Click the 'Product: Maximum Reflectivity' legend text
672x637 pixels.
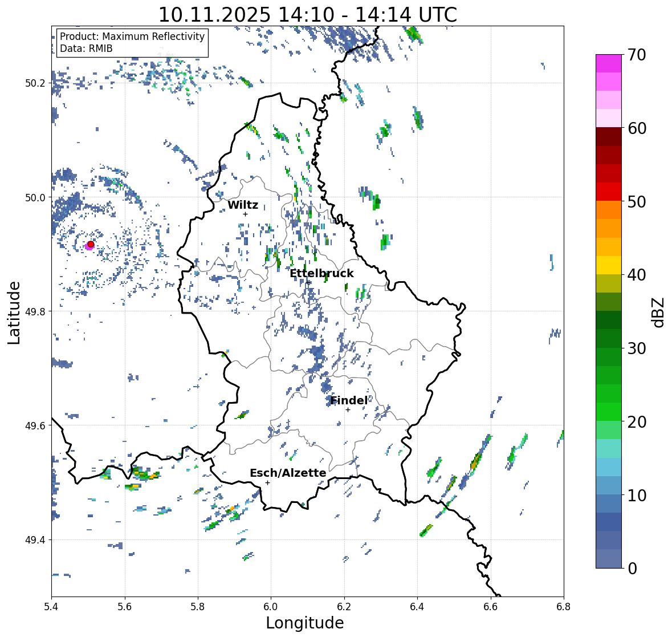132,36
